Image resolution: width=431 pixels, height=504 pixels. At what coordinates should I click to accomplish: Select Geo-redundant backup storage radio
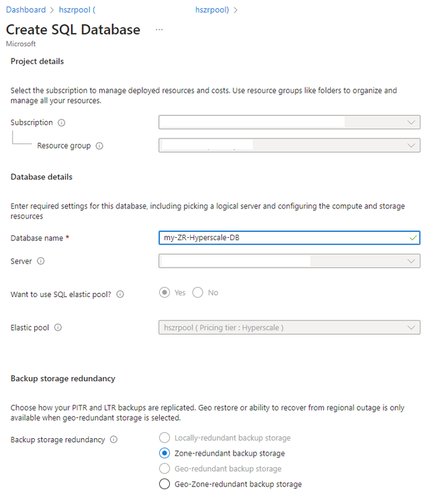click(x=164, y=469)
